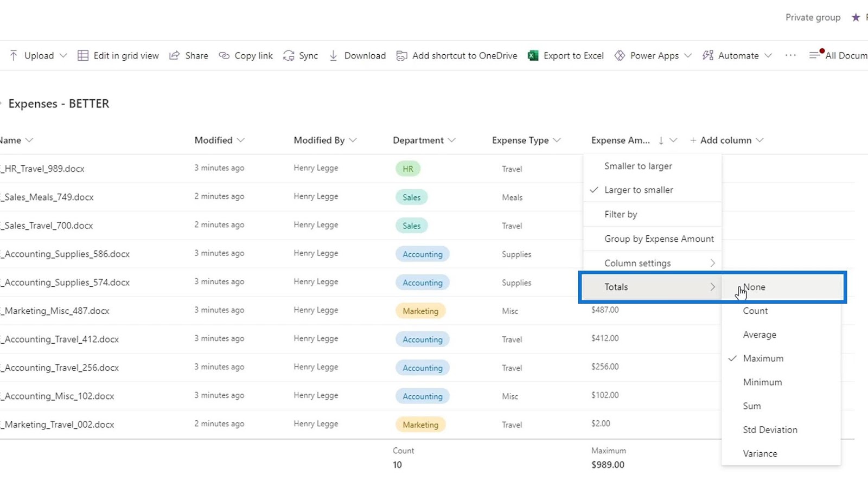Click the Expense Amount column header

(621, 140)
